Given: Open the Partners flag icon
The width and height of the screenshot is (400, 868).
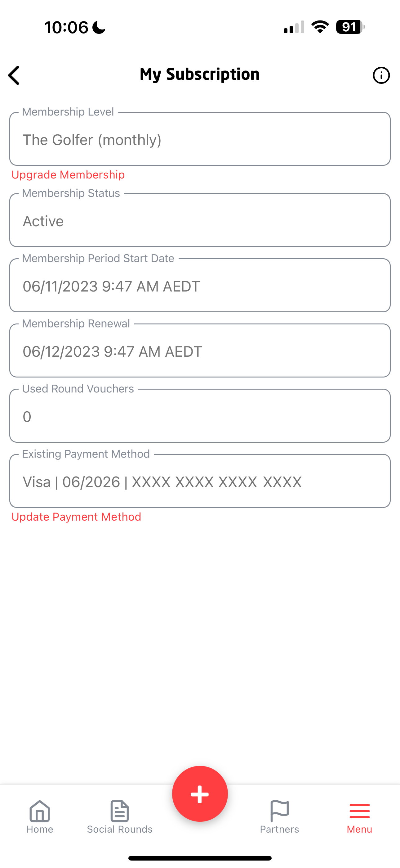Looking at the screenshot, I should [x=279, y=811].
